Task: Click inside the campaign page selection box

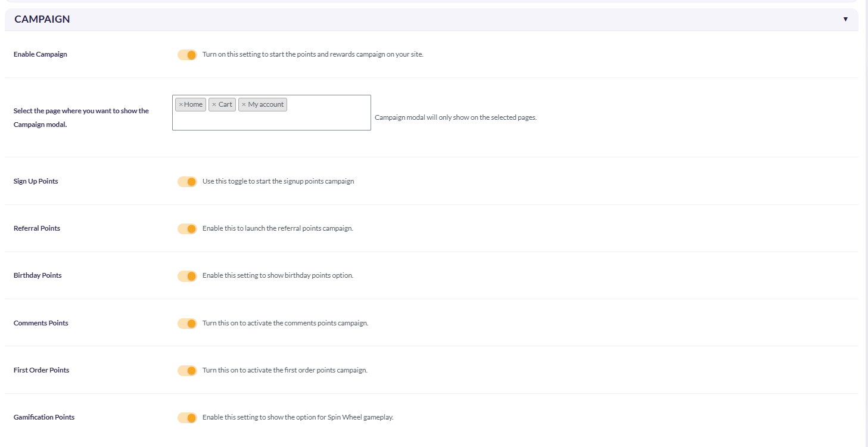Action: (272, 113)
